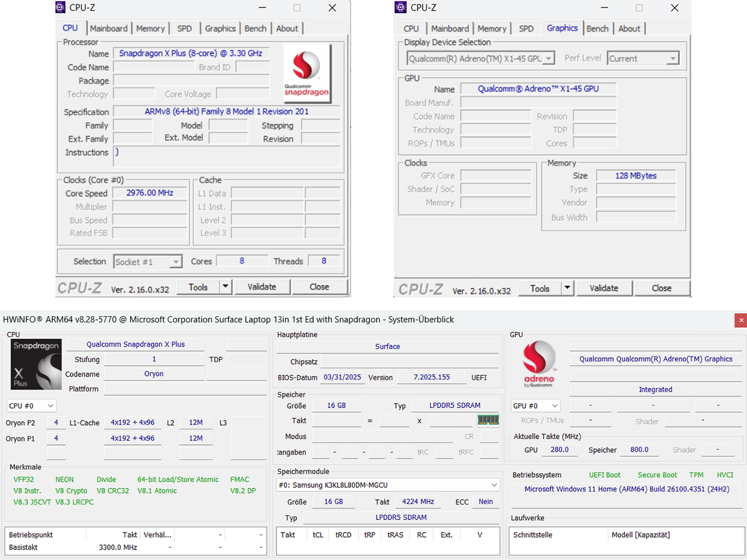Click the V8.3 LRCPC feature label

click(x=75, y=502)
